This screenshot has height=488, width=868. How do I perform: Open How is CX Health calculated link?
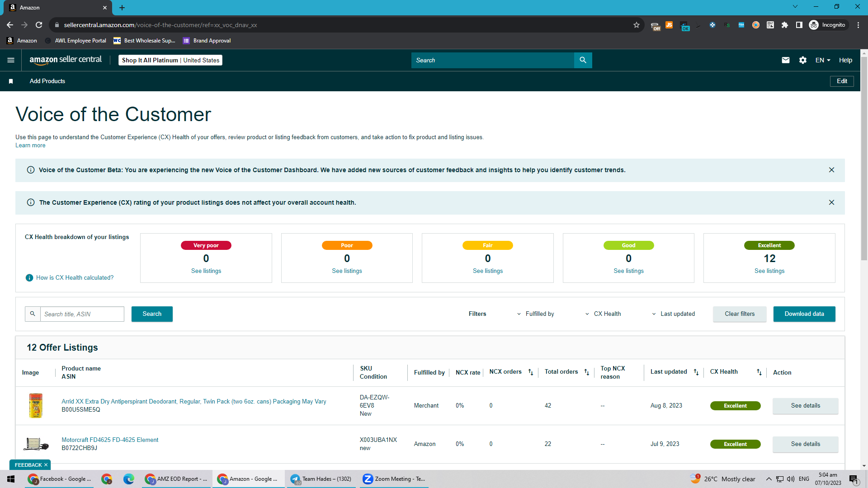[x=75, y=278]
